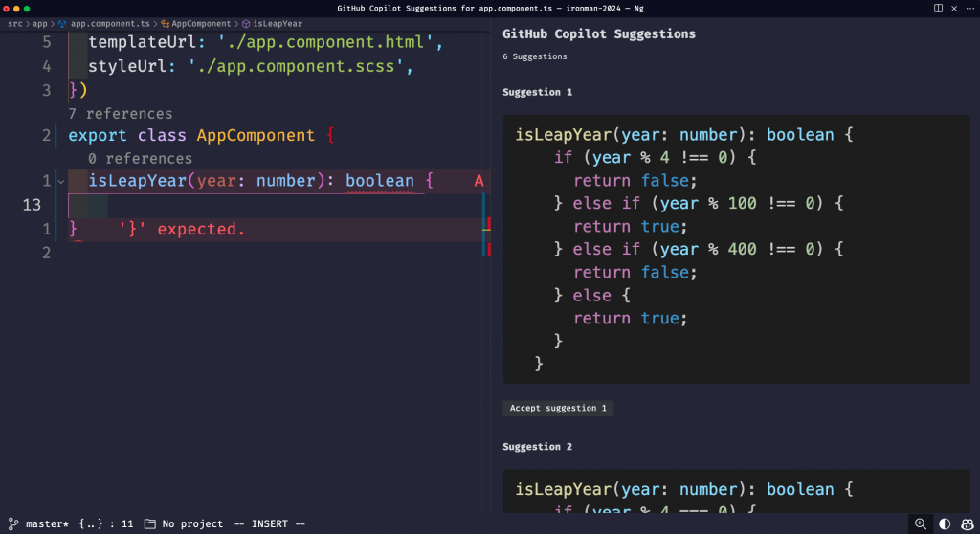Image resolution: width=980 pixels, height=534 pixels.
Task: Click the macOS green fullscreen window button
Action: point(27,9)
